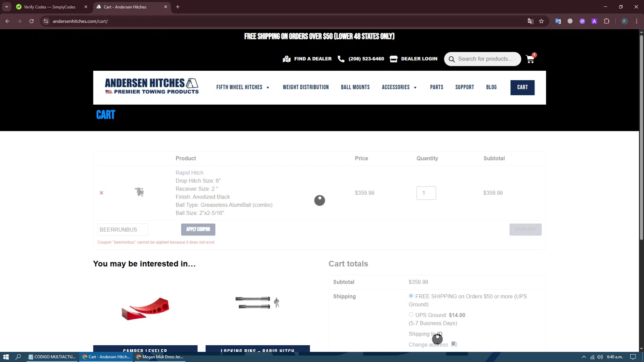644x362 pixels.
Task: Open the taskbar notification center
Action: pos(633,357)
